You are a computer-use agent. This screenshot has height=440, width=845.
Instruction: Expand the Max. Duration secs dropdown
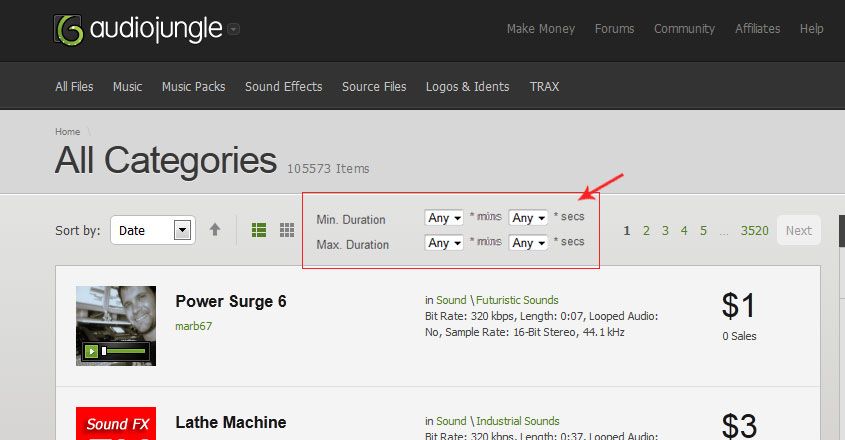[528, 243]
